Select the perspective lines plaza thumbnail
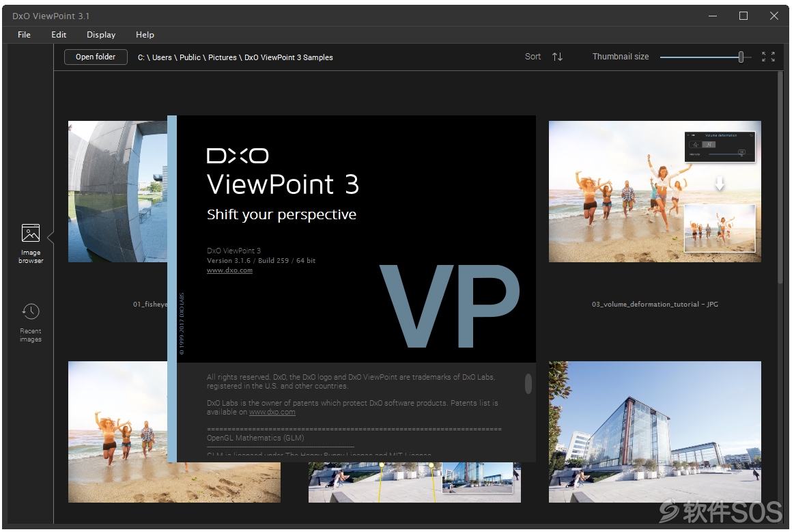The height and width of the screenshot is (532, 794). click(414, 482)
